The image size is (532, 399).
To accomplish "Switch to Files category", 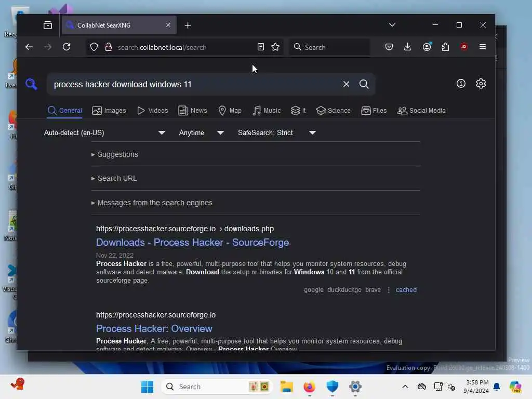I will pos(374,111).
